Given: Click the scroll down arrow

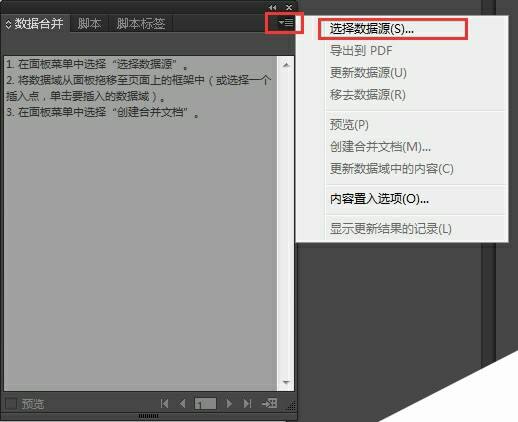Looking at the screenshot, I should tap(286, 382).
